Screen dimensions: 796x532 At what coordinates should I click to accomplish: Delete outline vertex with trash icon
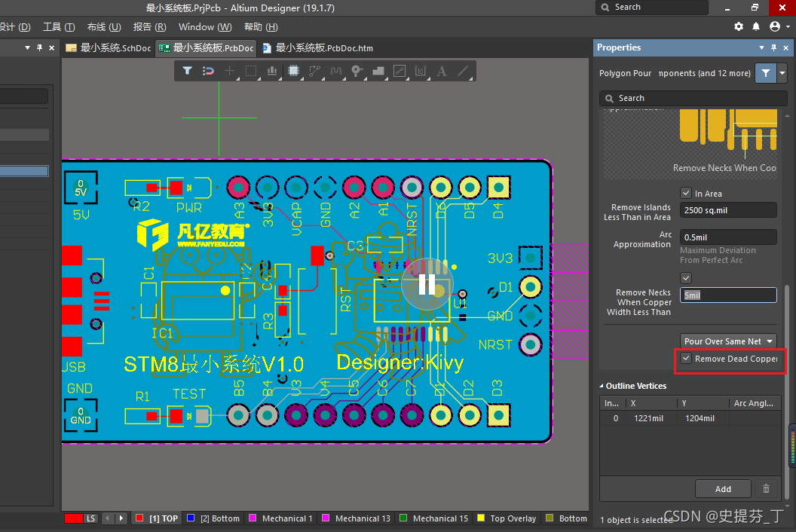point(766,489)
